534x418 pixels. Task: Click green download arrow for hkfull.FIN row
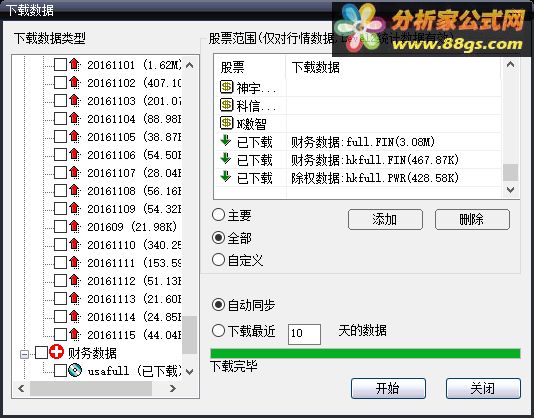pos(225,159)
